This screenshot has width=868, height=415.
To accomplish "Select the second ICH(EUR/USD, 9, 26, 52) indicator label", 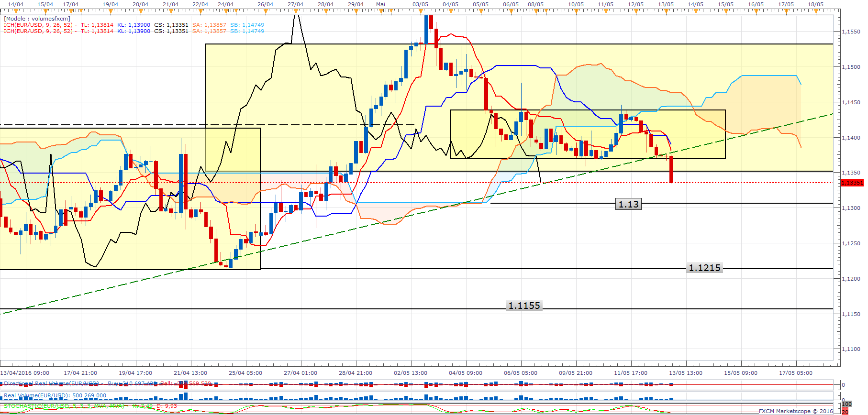I will click(38, 31).
